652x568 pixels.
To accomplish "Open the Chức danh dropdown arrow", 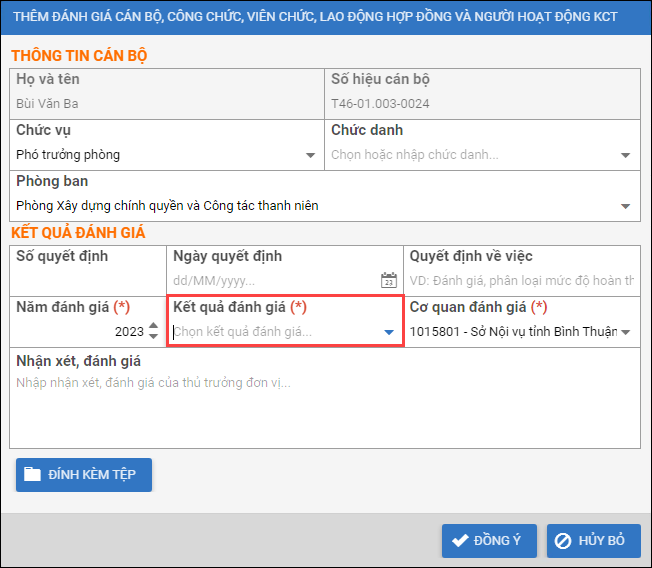I will [625, 155].
